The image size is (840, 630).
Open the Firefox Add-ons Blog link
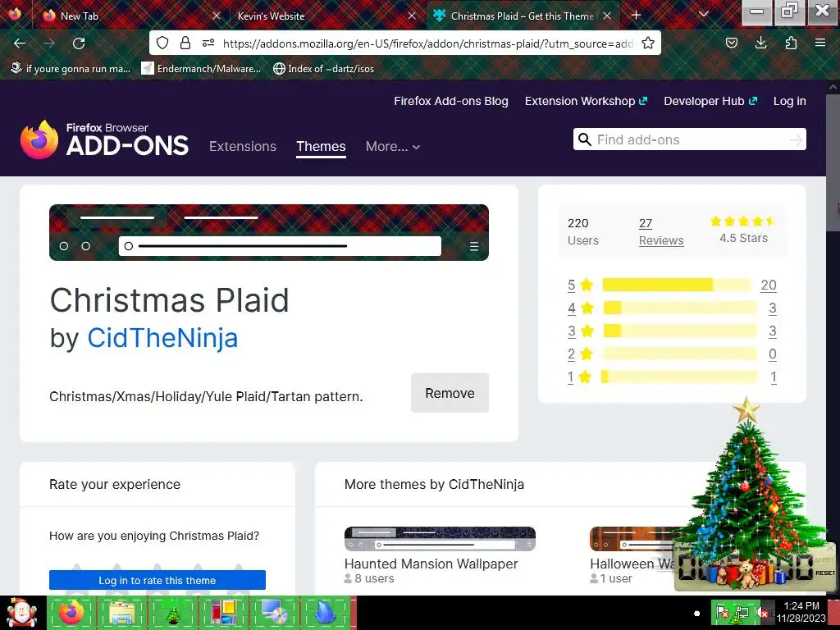click(451, 101)
